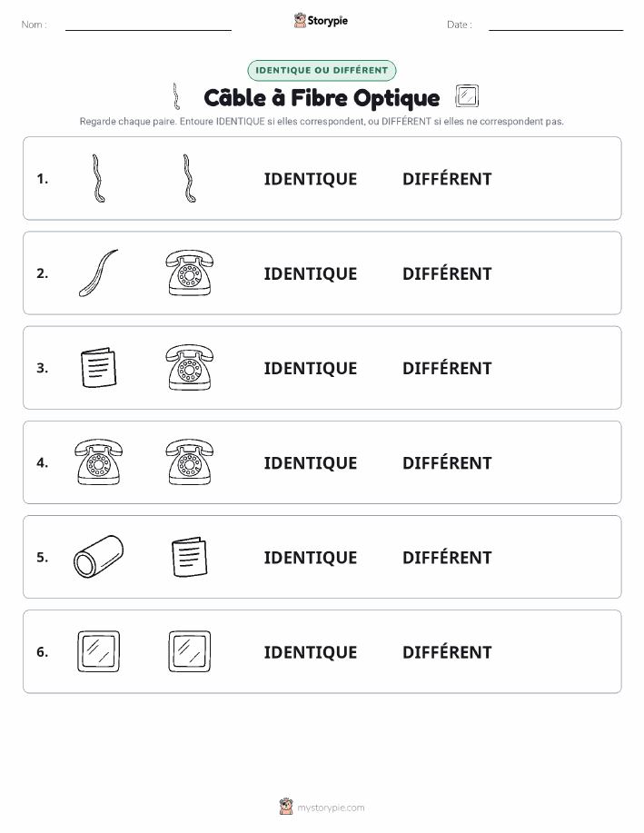This screenshot has height=833, width=644.
Task: Click the rotary telephone in row 2
Action: coord(190,273)
